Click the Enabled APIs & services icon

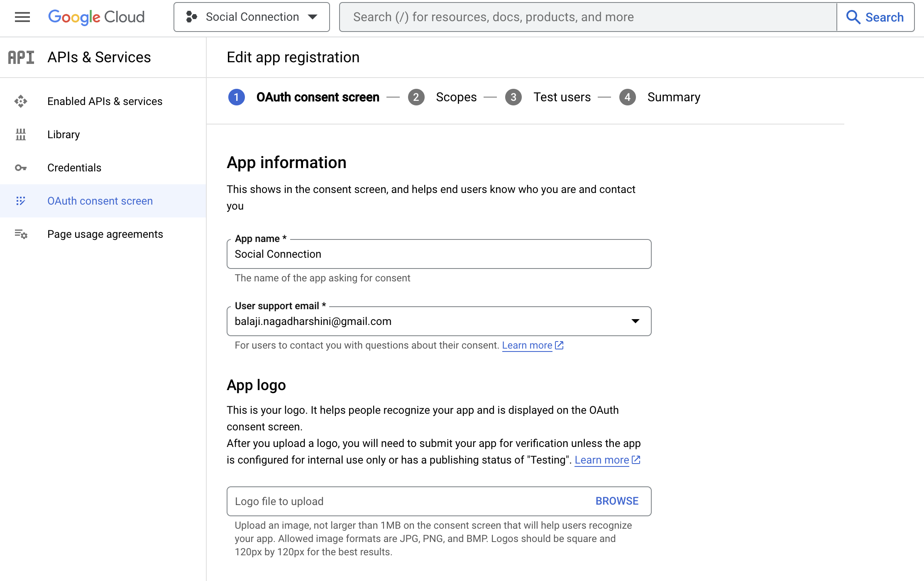(21, 101)
